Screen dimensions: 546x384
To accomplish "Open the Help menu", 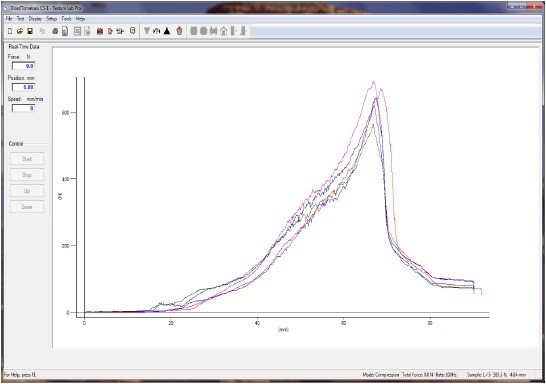I will tap(80, 19).
